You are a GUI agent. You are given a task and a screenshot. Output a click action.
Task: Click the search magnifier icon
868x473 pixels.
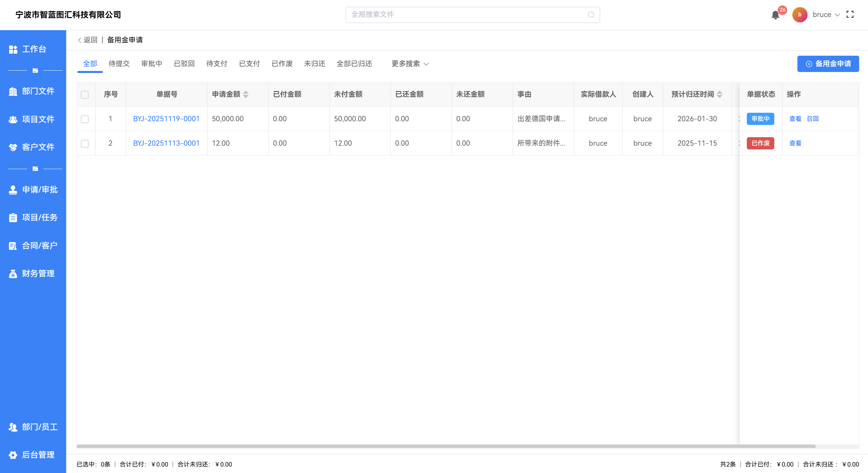point(591,15)
